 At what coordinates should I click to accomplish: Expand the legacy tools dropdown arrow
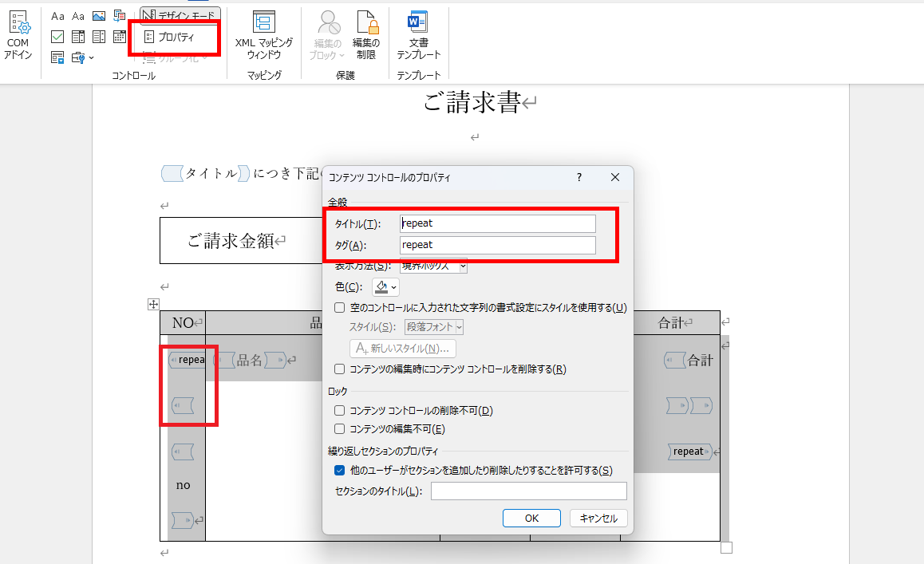90,57
